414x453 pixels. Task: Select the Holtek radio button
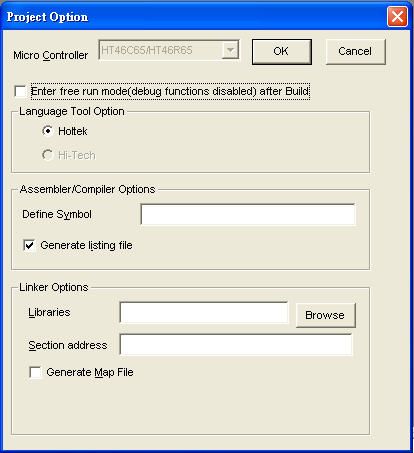point(48,131)
